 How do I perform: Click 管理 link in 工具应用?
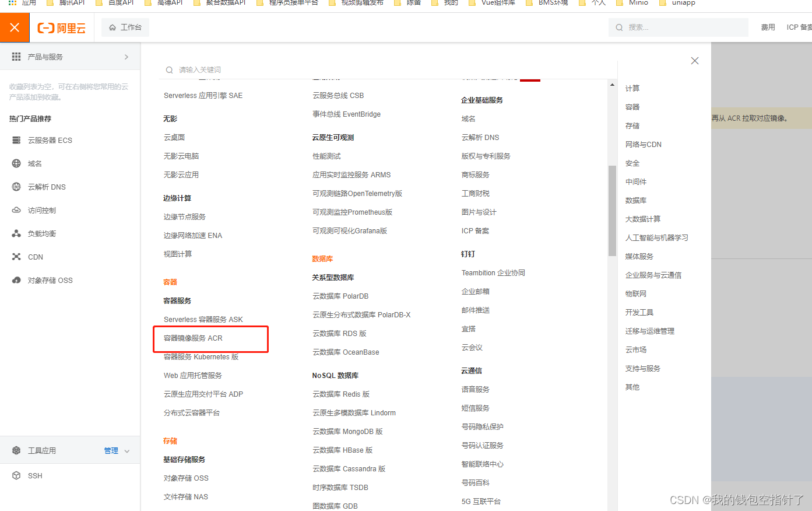click(111, 450)
